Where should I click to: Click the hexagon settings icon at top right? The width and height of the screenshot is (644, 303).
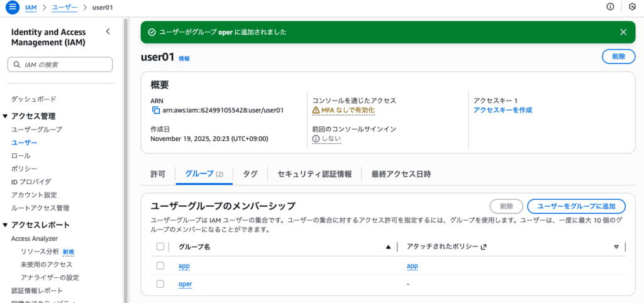632,7
